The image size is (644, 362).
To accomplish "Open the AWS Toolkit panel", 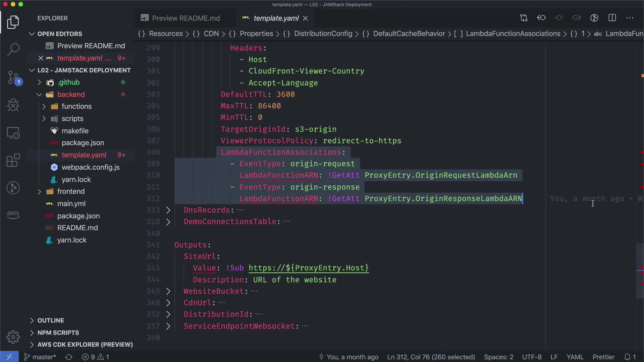I will (13, 214).
